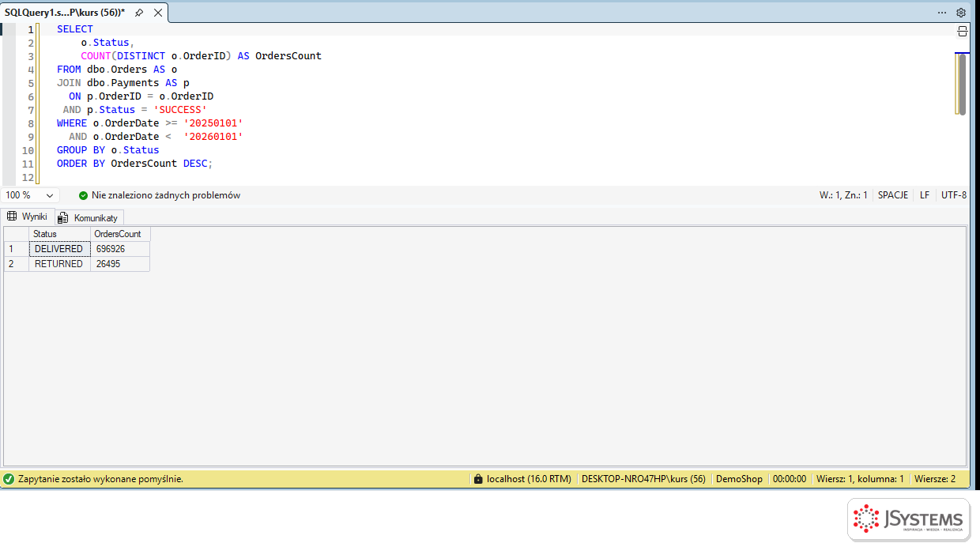Image resolution: width=980 pixels, height=547 pixels.
Task: Pin the SQLQuery1 document tab
Action: tap(139, 13)
